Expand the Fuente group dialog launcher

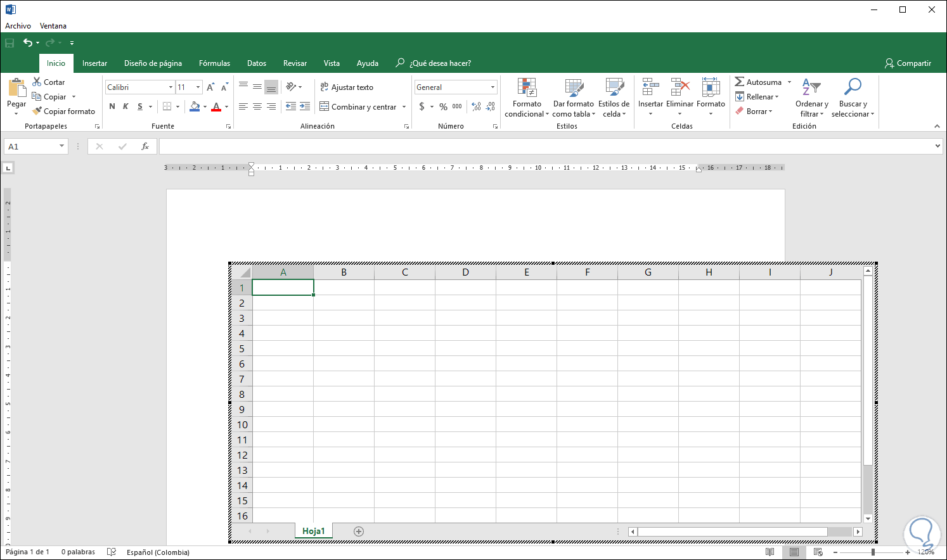pyautogui.click(x=228, y=127)
